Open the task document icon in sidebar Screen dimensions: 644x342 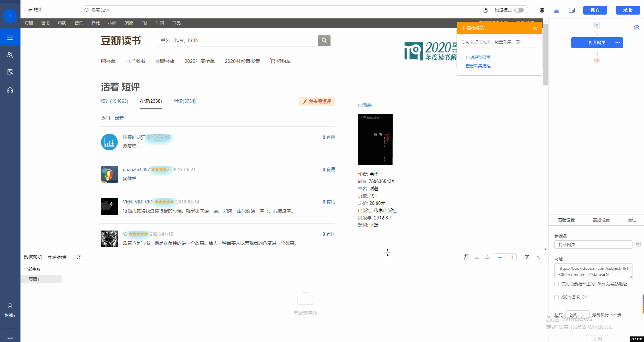click(x=10, y=72)
